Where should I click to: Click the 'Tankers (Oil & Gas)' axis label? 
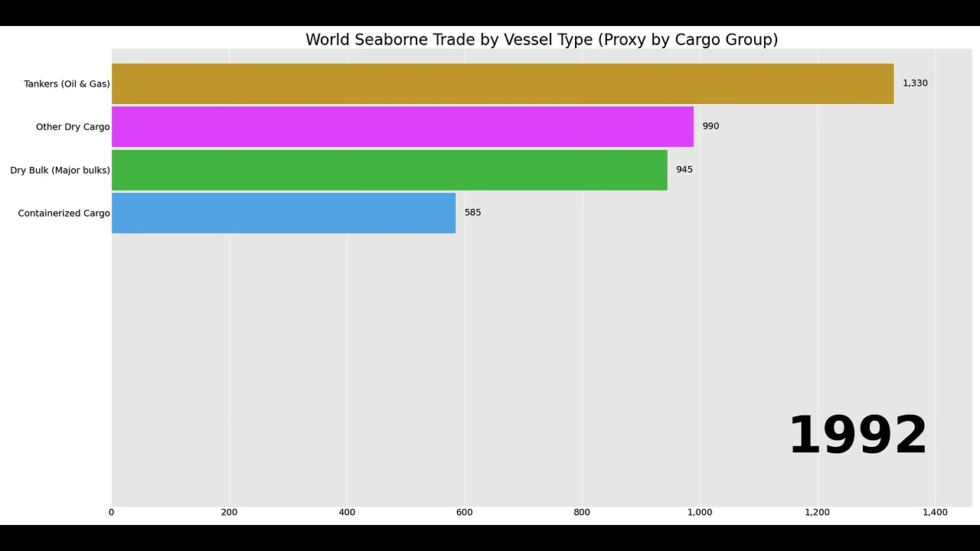(67, 84)
